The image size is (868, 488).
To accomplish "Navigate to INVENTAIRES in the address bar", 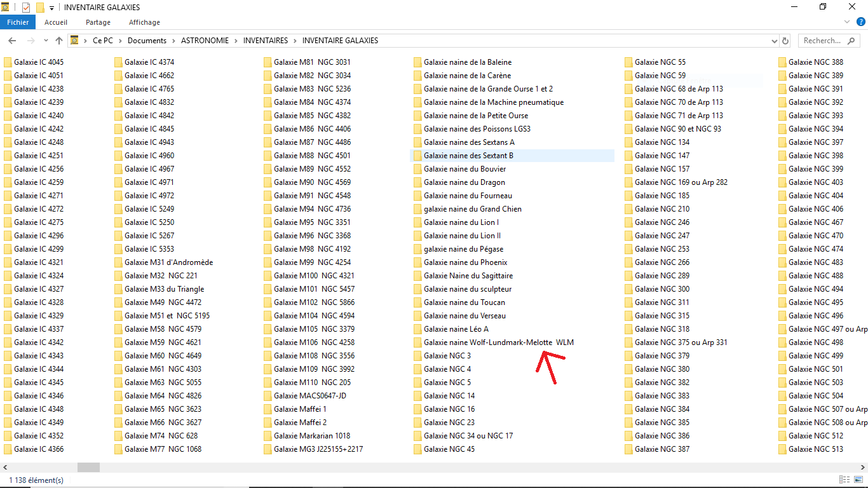I will [x=265, y=41].
